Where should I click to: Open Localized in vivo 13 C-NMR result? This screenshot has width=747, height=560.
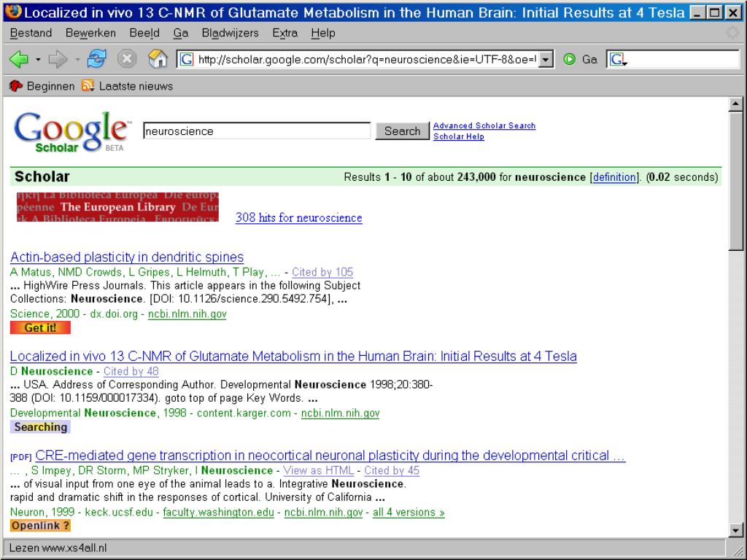pos(293,356)
